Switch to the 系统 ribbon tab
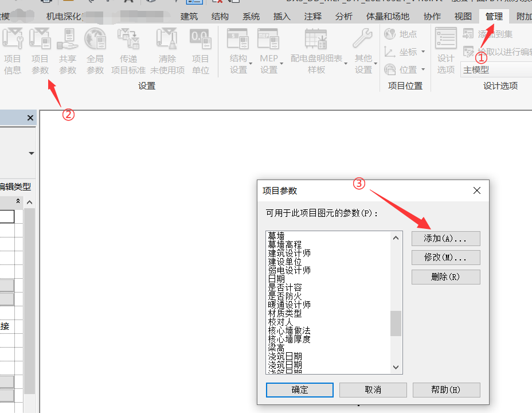Image resolution: width=532 pixels, height=413 pixels. [x=251, y=16]
